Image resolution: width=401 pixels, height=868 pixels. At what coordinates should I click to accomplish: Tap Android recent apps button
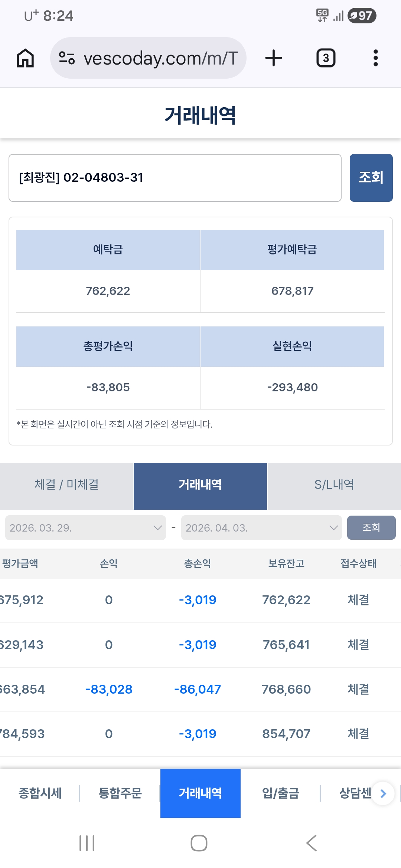point(87,843)
